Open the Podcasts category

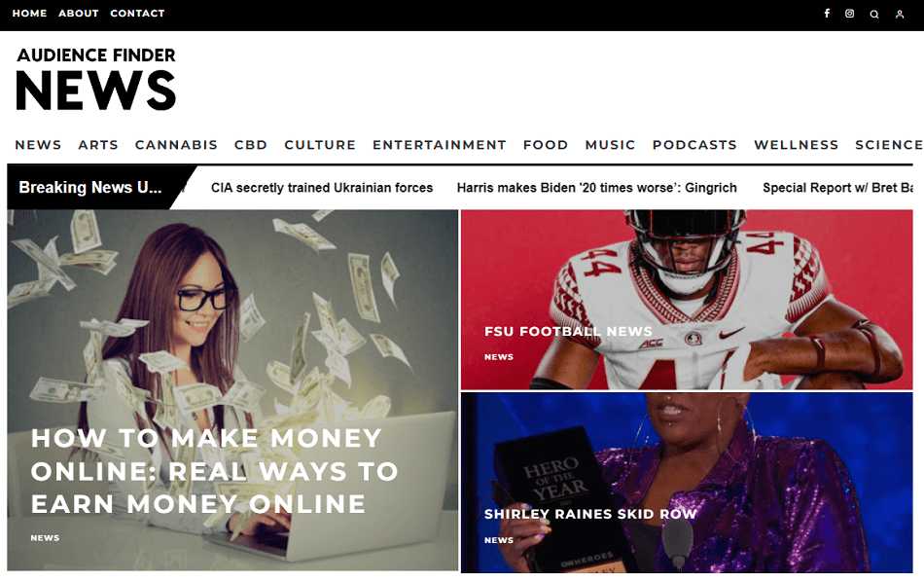(x=694, y=144)
